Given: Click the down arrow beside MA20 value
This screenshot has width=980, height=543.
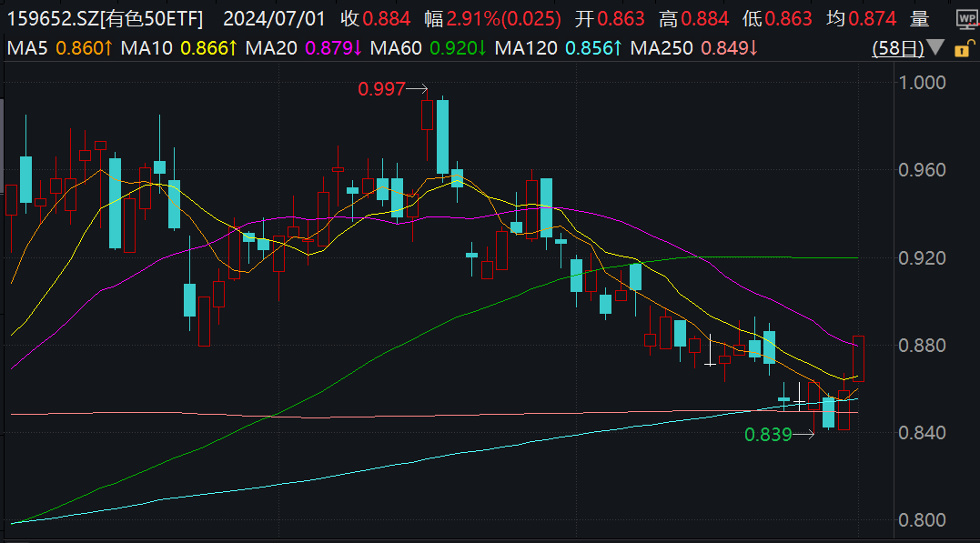Looking at the screenshot, I should [356, 48].
